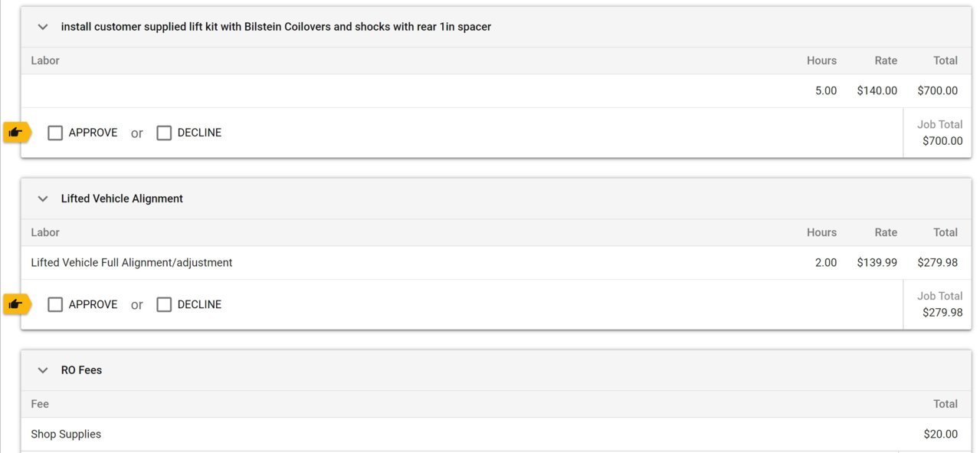Click the pointing-hand icon beside the lift kit job
The width and height of the screenshot is (980, 453).
click(15, 133)
